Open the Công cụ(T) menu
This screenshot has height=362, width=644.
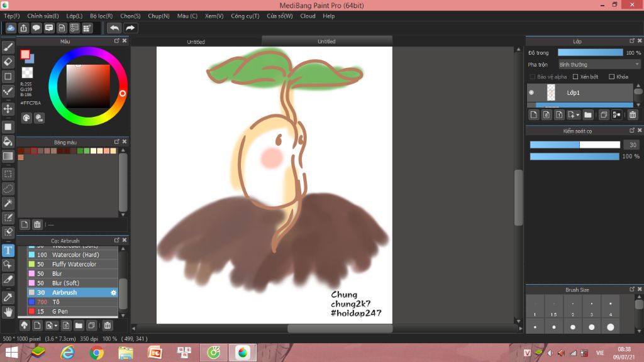click(x=245, y=16)
